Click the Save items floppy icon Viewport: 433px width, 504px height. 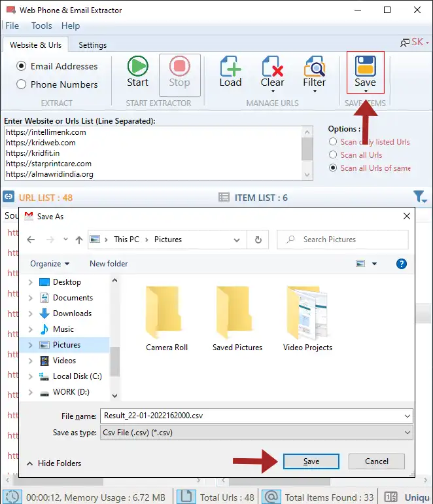click(365, 66)
